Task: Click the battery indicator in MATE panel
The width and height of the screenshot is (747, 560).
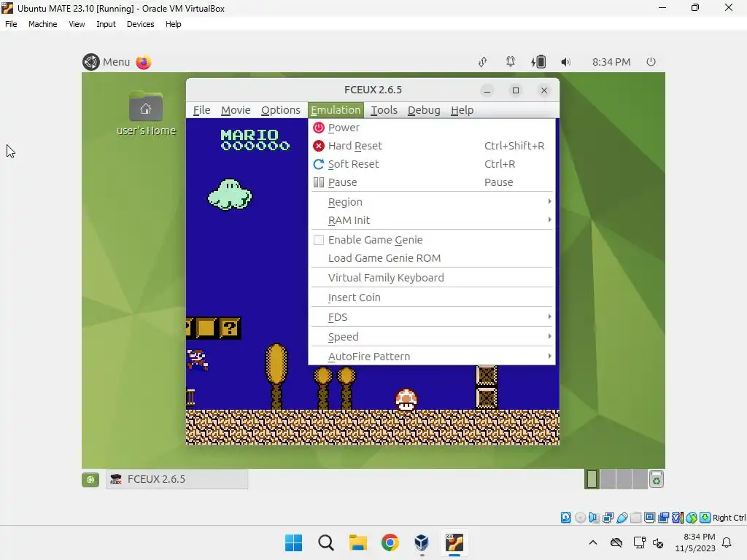Action: pyautogui.click(x=539, y=62)
